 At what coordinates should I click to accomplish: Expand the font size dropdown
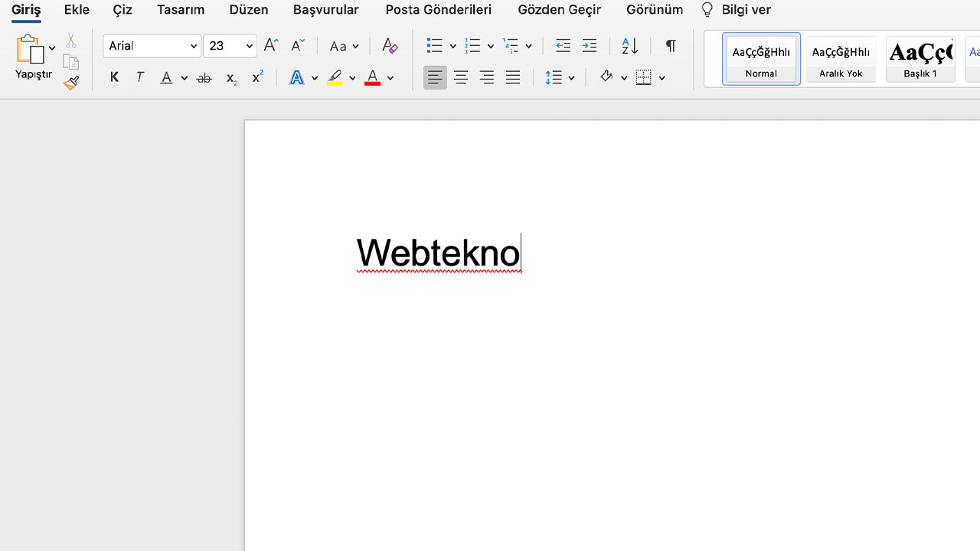(249, 46)
